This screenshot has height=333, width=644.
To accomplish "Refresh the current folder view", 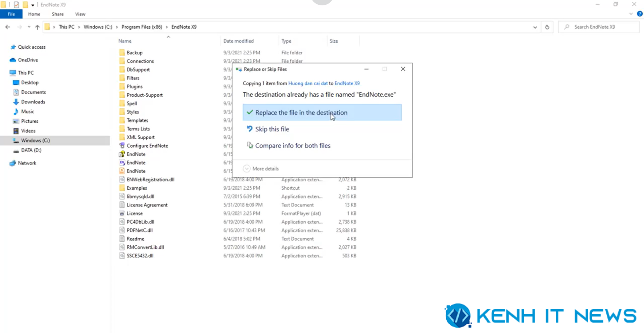I will click(x=547, y=27).
